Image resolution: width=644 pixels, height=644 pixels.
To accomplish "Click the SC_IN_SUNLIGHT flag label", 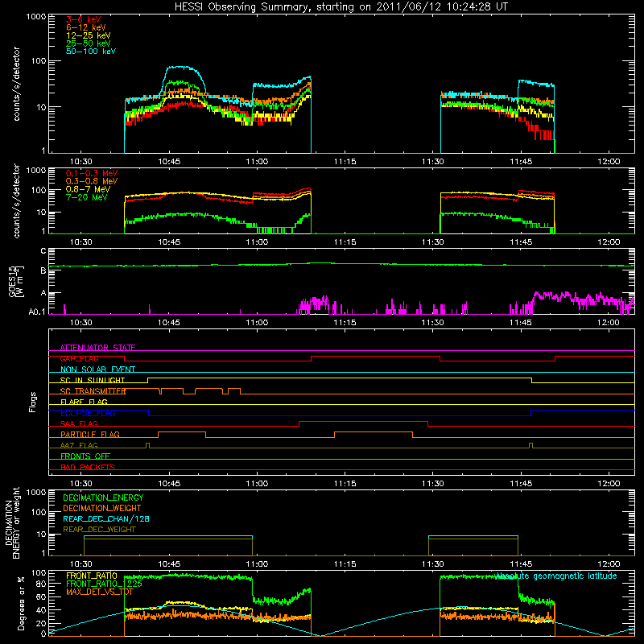I will (x=93, y=380).
